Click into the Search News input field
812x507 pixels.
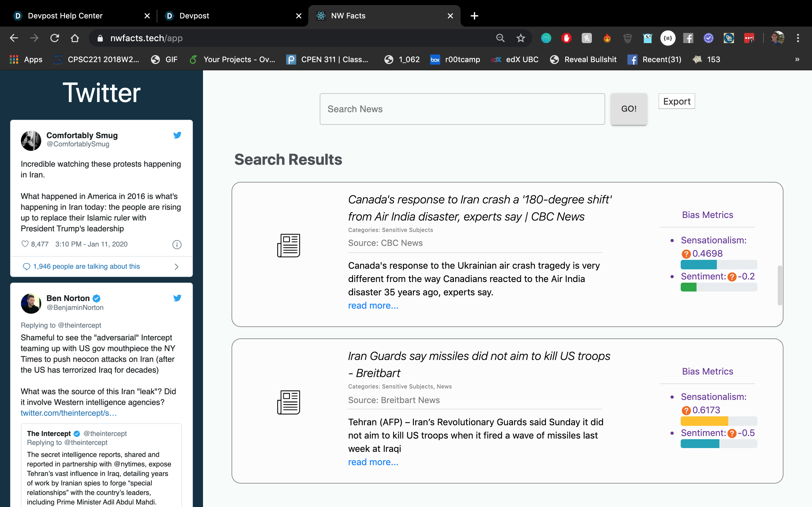coord(462,109)
